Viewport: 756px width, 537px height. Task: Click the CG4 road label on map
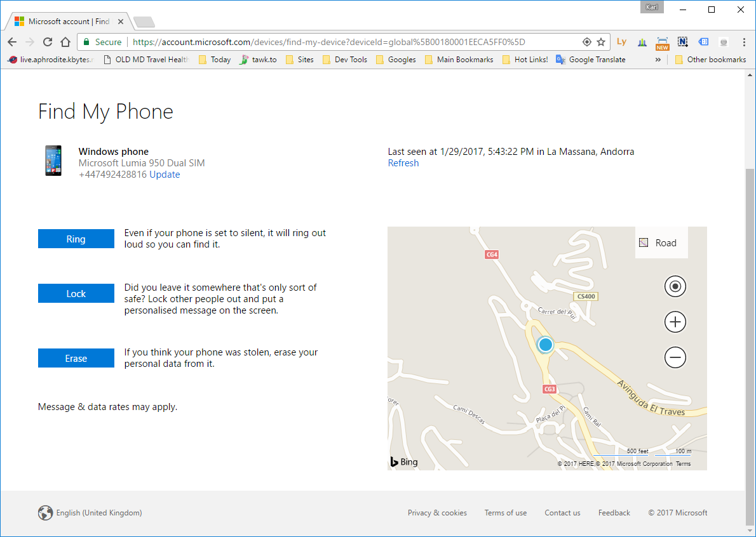click(492, 255)
